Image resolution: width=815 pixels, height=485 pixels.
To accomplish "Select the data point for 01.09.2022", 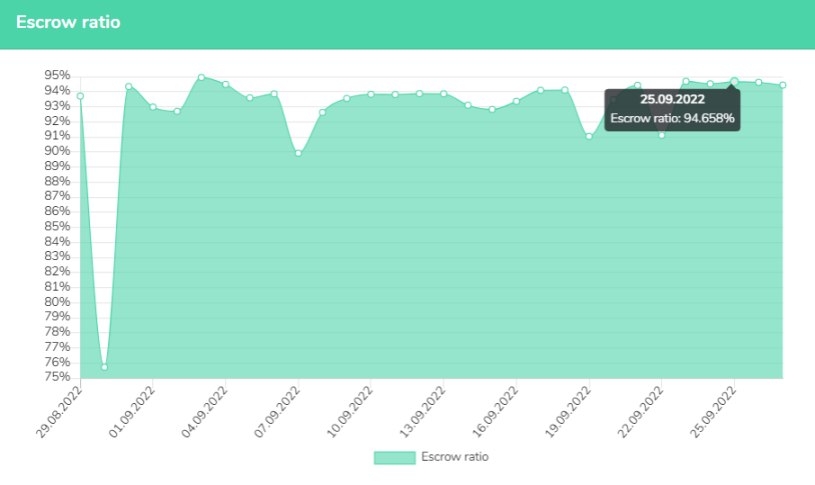I will pyautogui.click(x=153, y=107).
